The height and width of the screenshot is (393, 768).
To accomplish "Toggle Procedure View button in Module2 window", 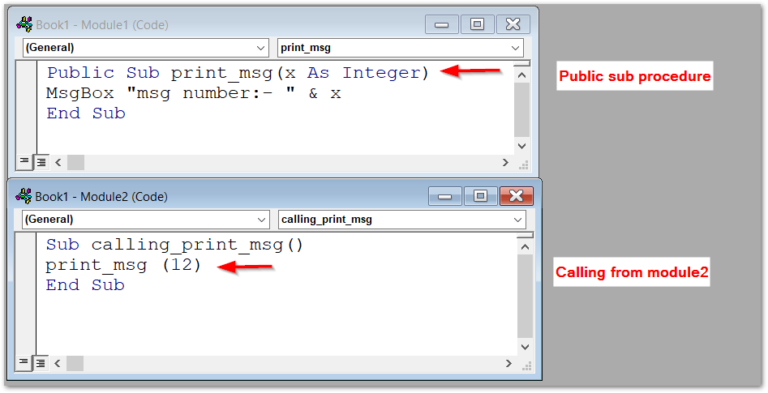I will click(x=23, y=363).
